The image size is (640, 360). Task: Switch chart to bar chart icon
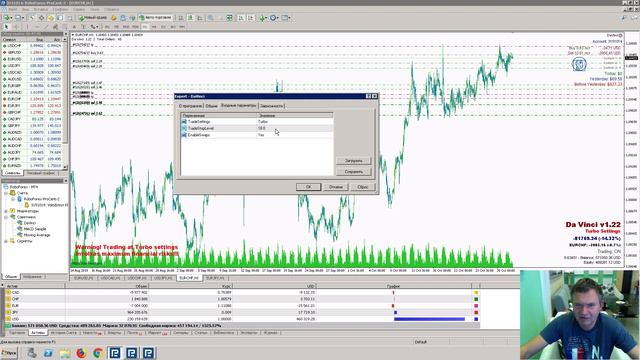180,18
